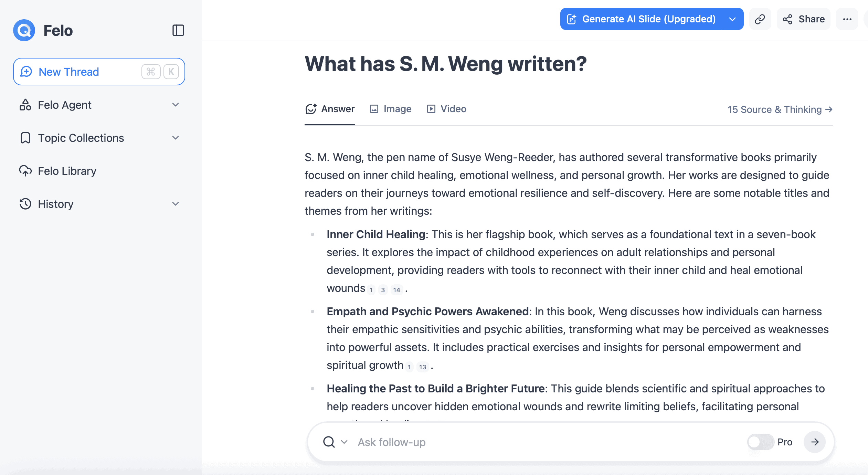Open search mode dropdown chevron
The image size is (868, 475).
tap(344, 442)
